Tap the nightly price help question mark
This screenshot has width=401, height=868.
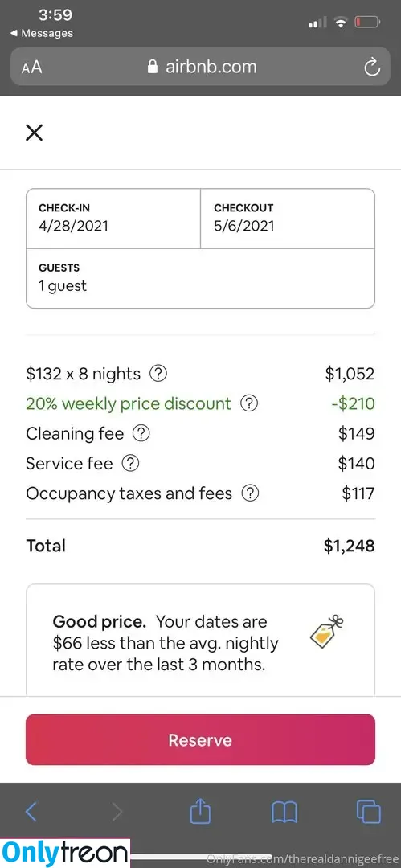tap(158, 374)
